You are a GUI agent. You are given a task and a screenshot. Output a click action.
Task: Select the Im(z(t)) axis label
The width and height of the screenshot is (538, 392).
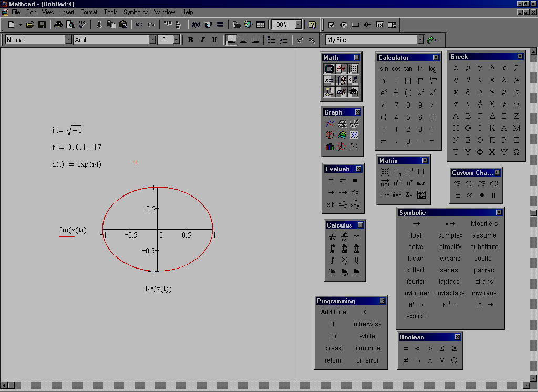(73, 230)
